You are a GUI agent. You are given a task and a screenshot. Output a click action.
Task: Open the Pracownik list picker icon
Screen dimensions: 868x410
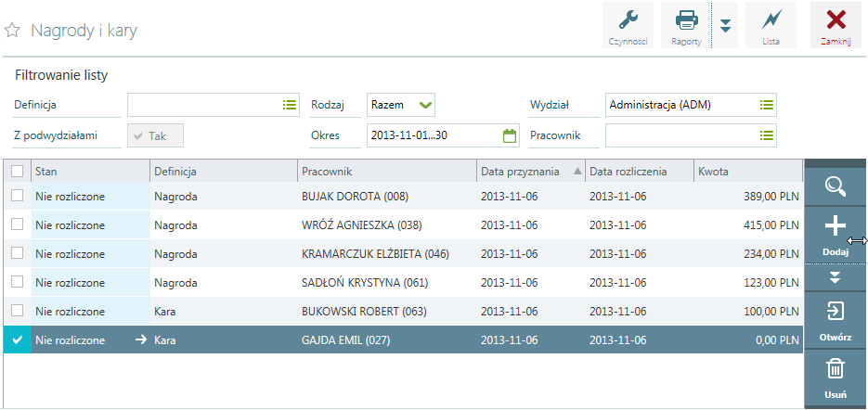coord(767,135)
